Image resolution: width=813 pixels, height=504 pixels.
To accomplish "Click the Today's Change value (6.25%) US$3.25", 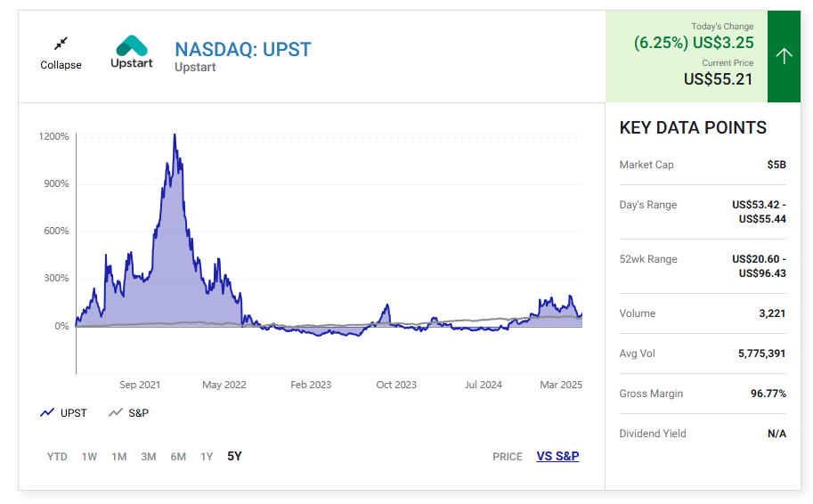I will tap(694, 43).
